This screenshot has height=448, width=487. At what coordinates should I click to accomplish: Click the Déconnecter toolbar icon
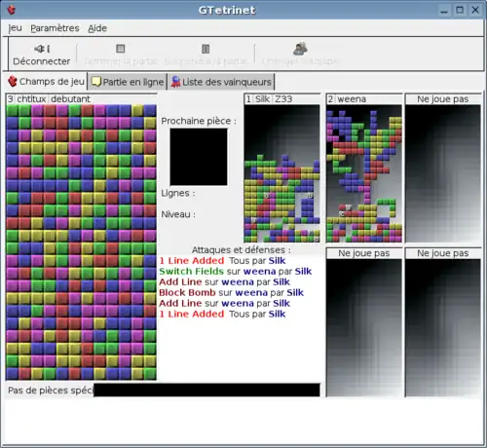click(42, 49)
